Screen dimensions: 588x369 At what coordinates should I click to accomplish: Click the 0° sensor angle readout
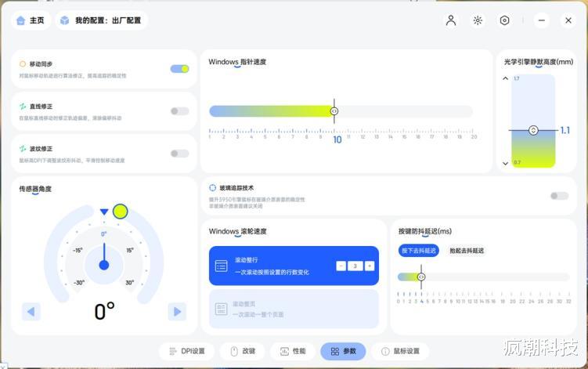(105, 311)
